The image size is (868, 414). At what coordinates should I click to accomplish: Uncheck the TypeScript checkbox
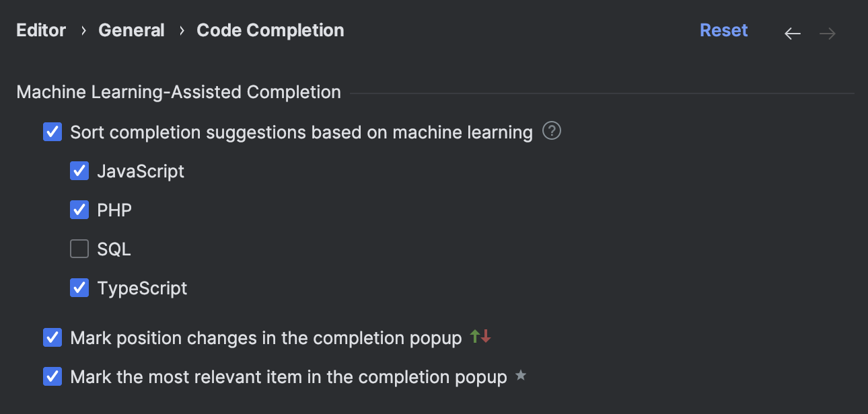(x=79, y=288)
